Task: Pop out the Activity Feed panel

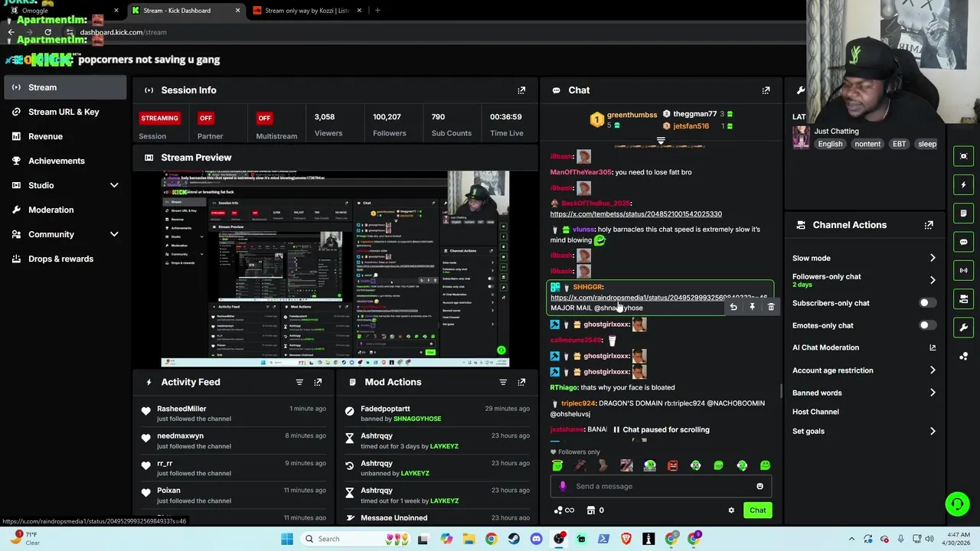Action: pyautogui.click(x=318, y=382)
